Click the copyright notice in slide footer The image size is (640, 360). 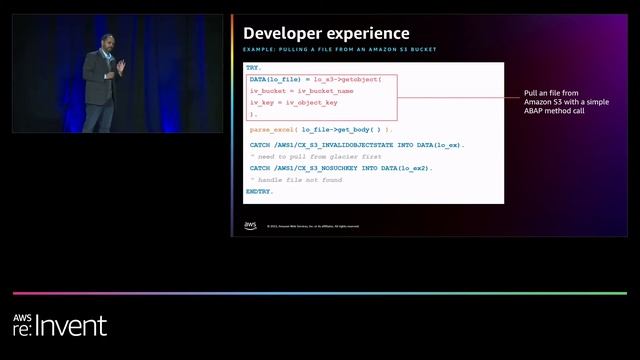point(313,226)
